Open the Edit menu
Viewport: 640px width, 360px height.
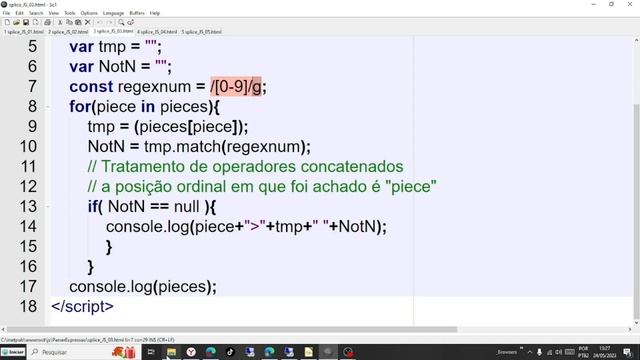click(19, 13)
